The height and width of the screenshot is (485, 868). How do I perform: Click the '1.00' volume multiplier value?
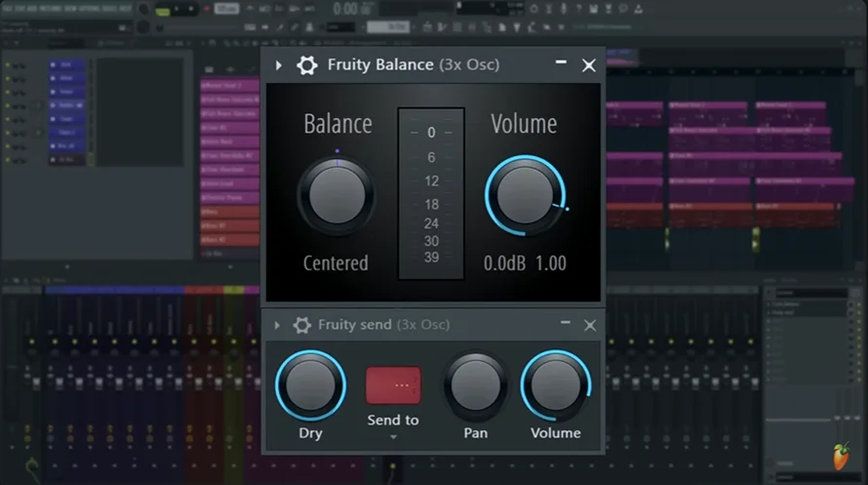pyautogui.click(x=551, y=263)
